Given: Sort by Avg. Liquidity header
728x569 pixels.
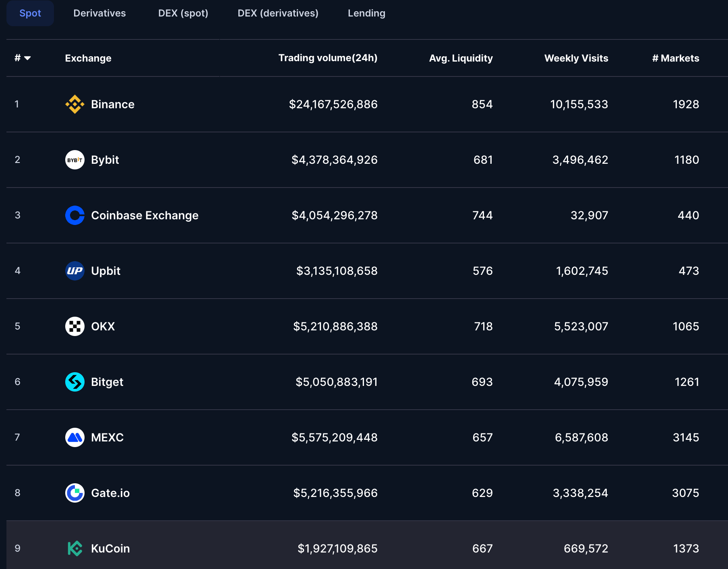Looking at the screenshot, I should 461,58.
